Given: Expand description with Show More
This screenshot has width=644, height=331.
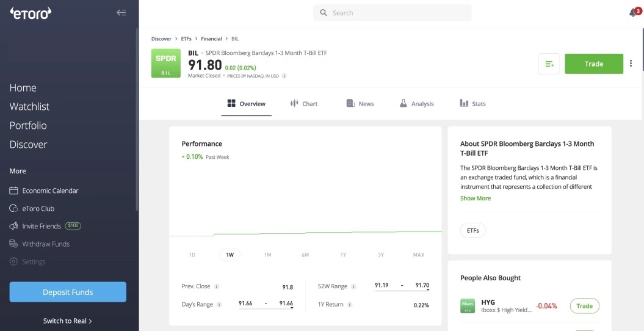Looking at the screenshot, I should (x=475, y=198).
